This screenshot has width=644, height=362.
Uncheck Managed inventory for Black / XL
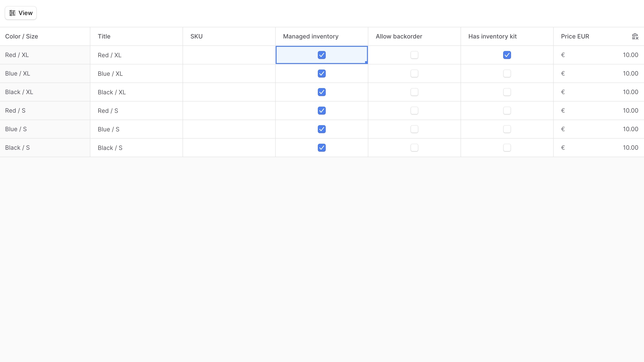click(322, 92)
